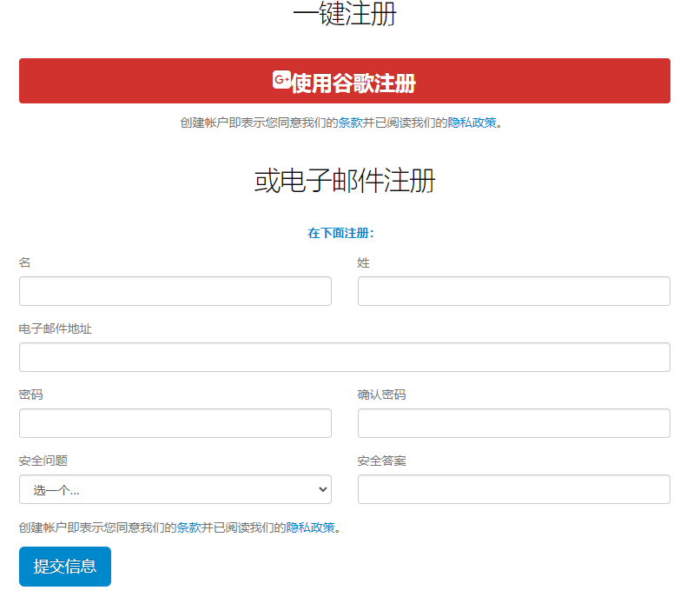Click the 电子邮件地址 input field

click(344, 357)
